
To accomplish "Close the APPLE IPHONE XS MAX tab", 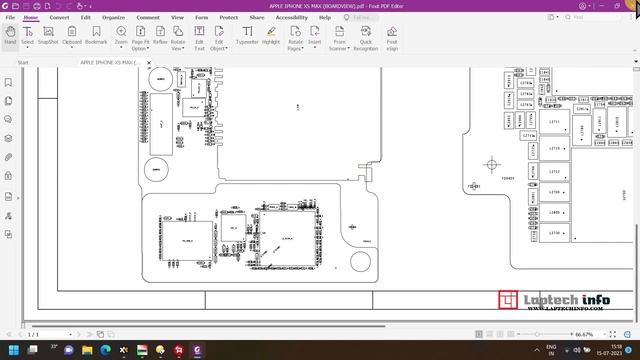I will [149, 62].
